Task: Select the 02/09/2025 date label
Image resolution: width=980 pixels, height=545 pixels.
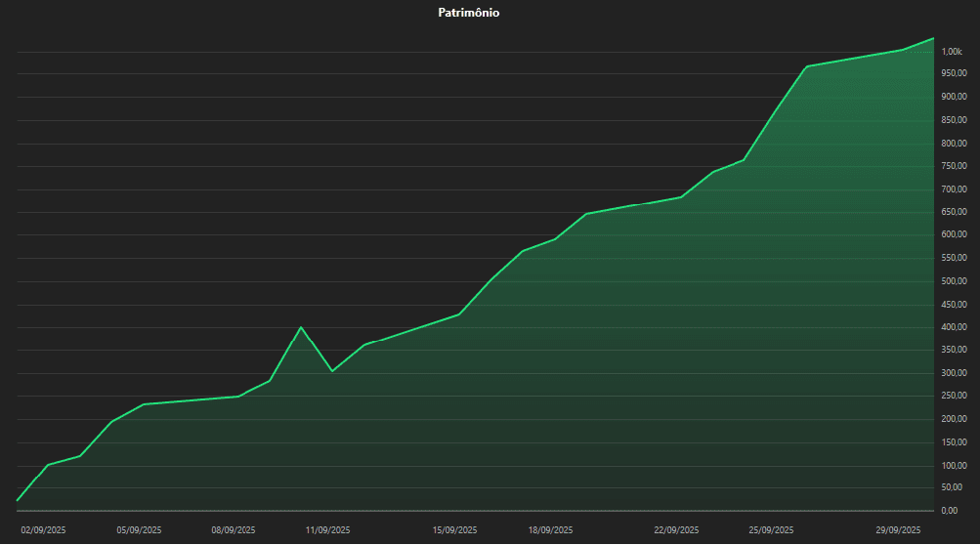Action: (x=43, y=530)
